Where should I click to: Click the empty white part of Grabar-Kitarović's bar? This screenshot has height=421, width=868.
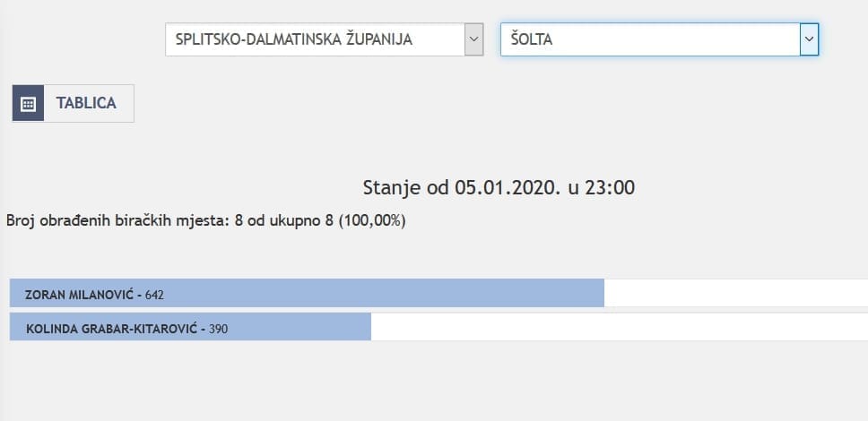(619, 329)
